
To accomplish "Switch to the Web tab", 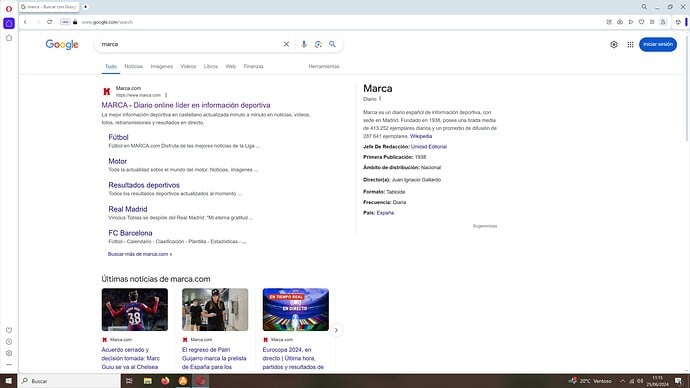I will [x=231, y=66].
